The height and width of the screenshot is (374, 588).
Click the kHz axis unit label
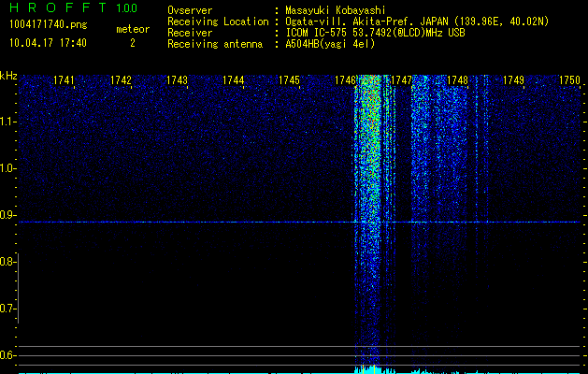click(x=8, y=76)
